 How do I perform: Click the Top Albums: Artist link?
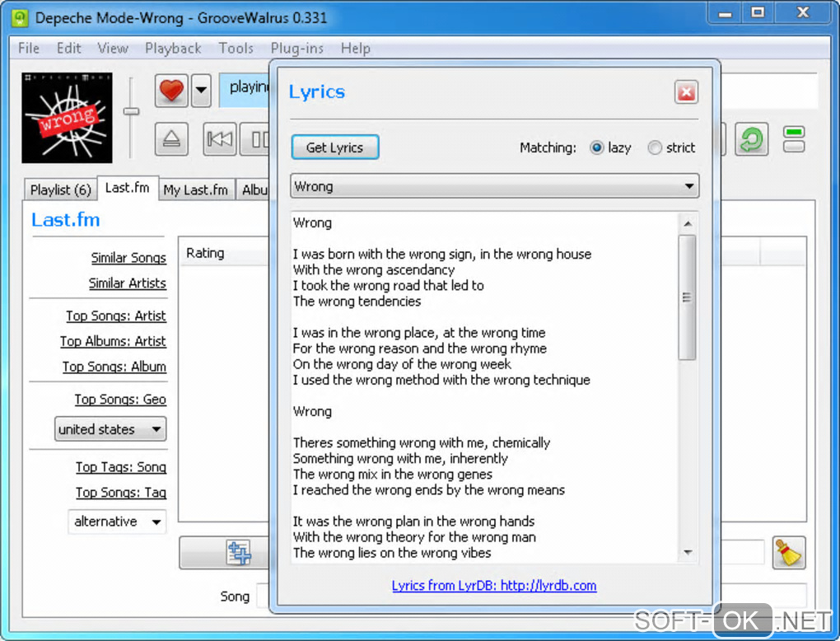[x=113, y=341]
